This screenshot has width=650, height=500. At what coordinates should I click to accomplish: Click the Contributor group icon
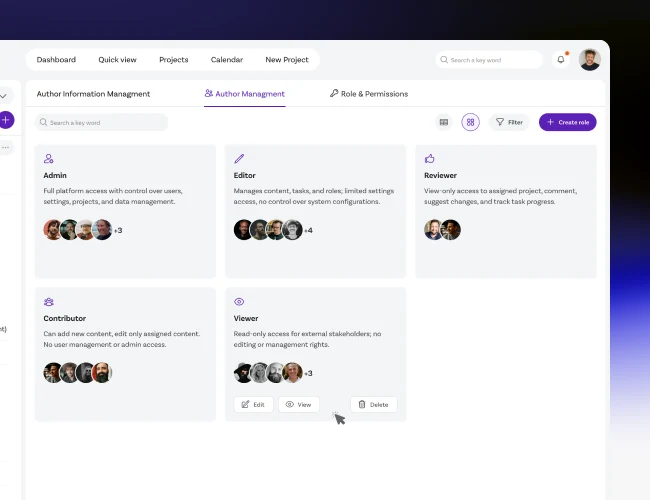point(49,302)
